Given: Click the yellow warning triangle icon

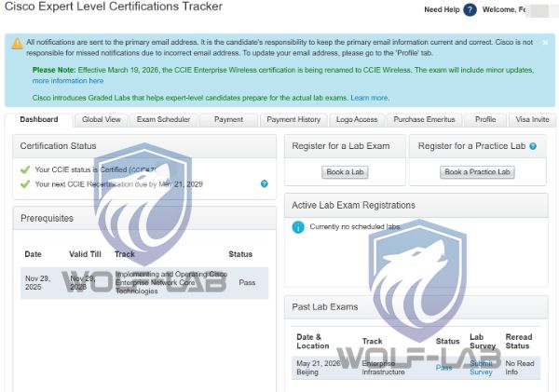Looking at the screenshot, I should (x=17, y=43).
